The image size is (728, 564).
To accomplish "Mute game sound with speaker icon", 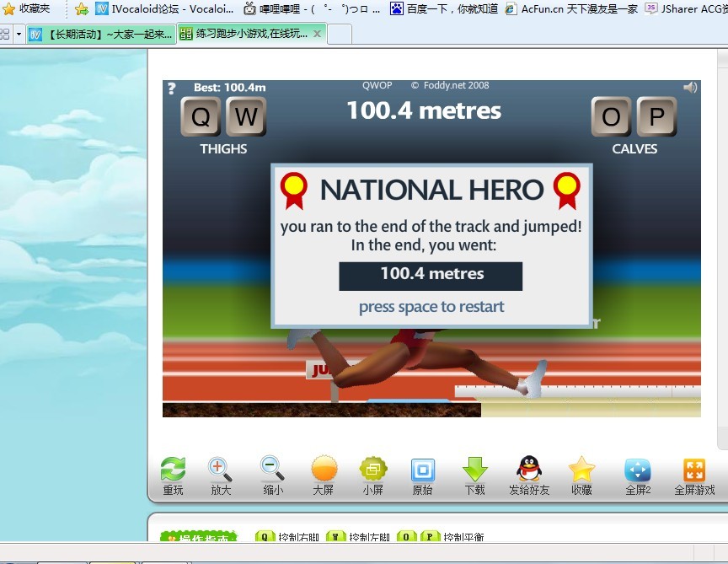I will [690, 87].
